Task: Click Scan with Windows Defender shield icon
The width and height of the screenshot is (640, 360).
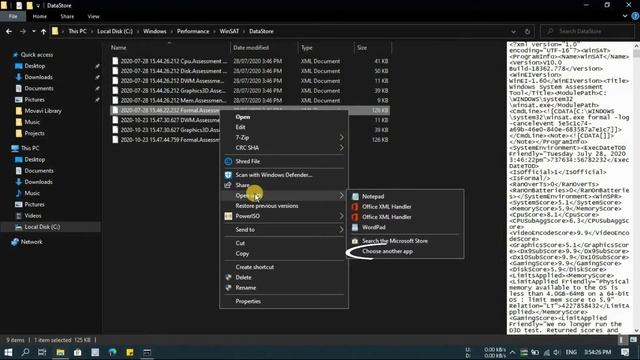Action: (228, 175)
